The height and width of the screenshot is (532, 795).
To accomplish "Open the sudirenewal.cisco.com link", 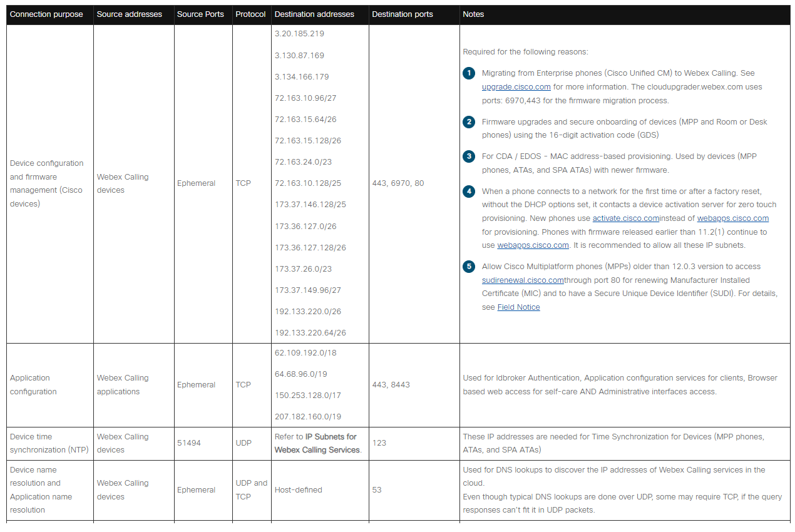I will tap(523, 280).
